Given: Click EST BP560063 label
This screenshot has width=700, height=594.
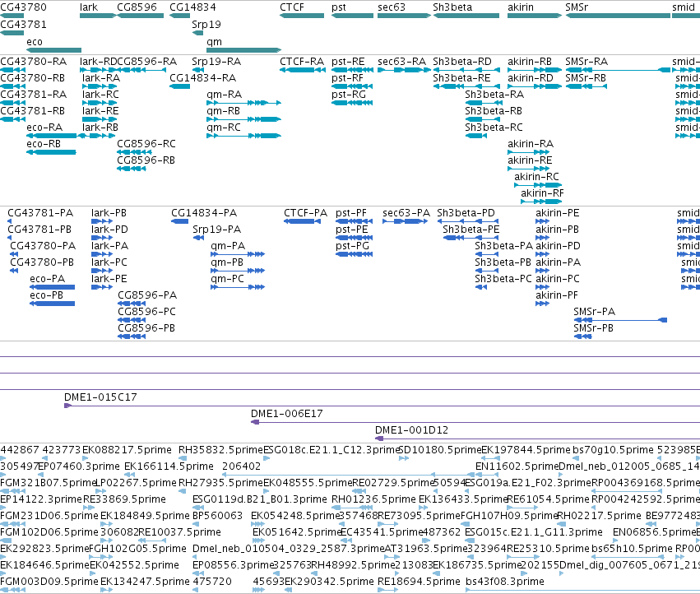Looking at the screenshot, I should (217, 516).
